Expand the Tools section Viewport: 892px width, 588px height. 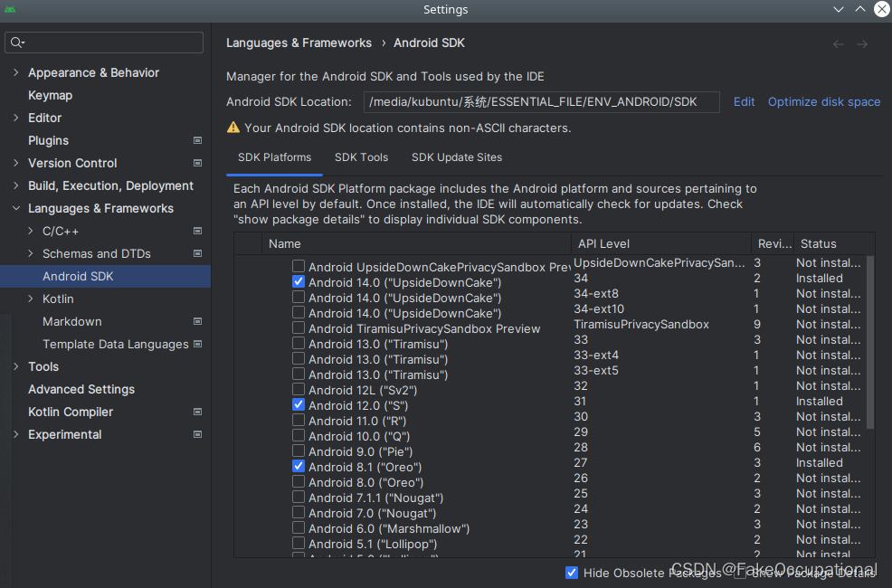(x=16, y=366)
